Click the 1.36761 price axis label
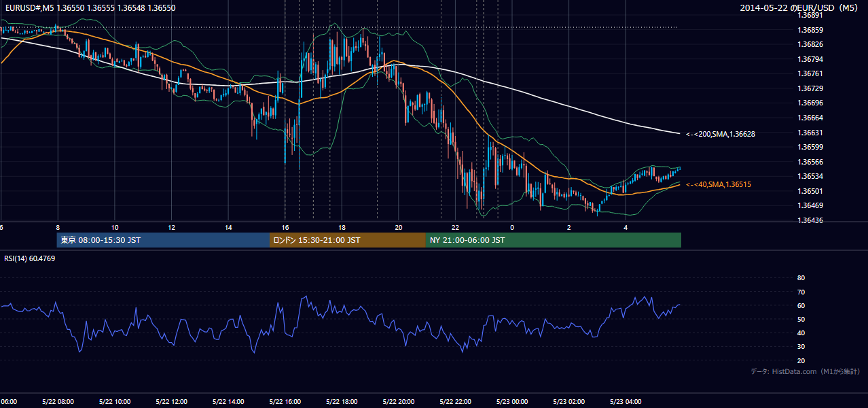The width and height of the screenshot is (868, 408). click(x=810, y=73)
